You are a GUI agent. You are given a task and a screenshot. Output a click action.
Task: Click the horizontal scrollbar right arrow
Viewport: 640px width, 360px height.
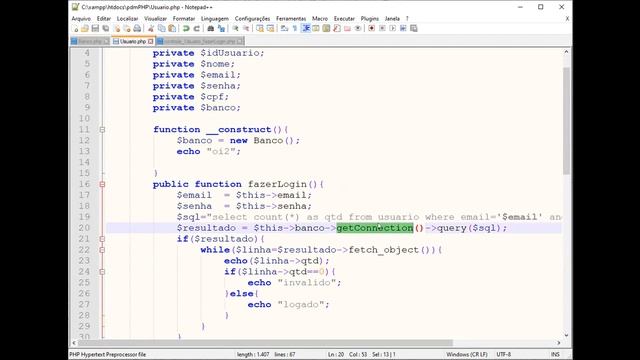coord(559,343)
